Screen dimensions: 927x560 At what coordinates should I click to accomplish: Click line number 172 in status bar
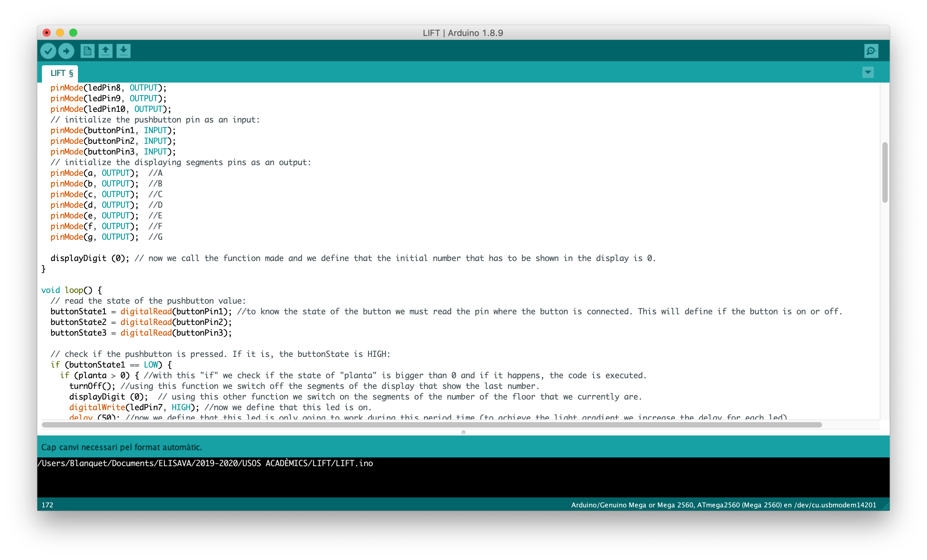coord(47,505)
